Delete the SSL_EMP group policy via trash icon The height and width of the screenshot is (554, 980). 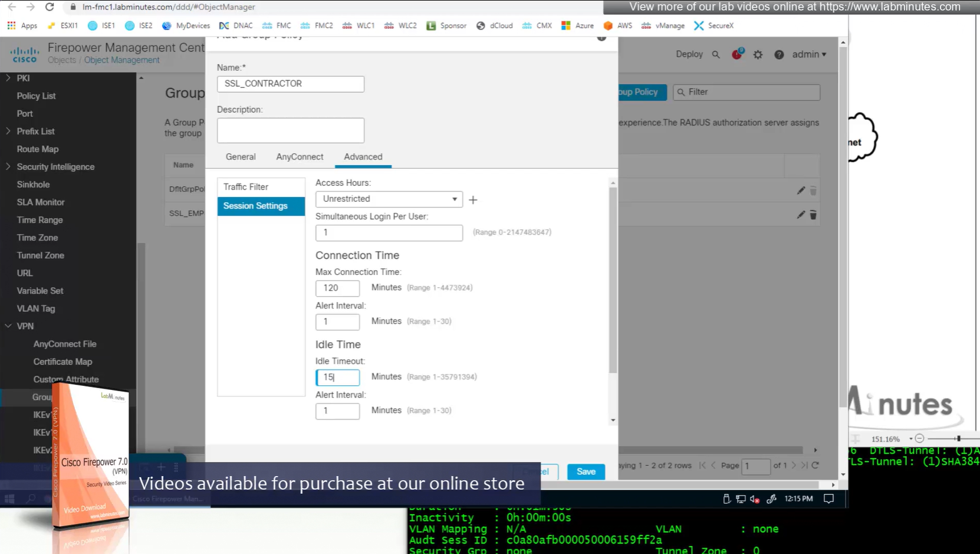click(x=813, y=215)
